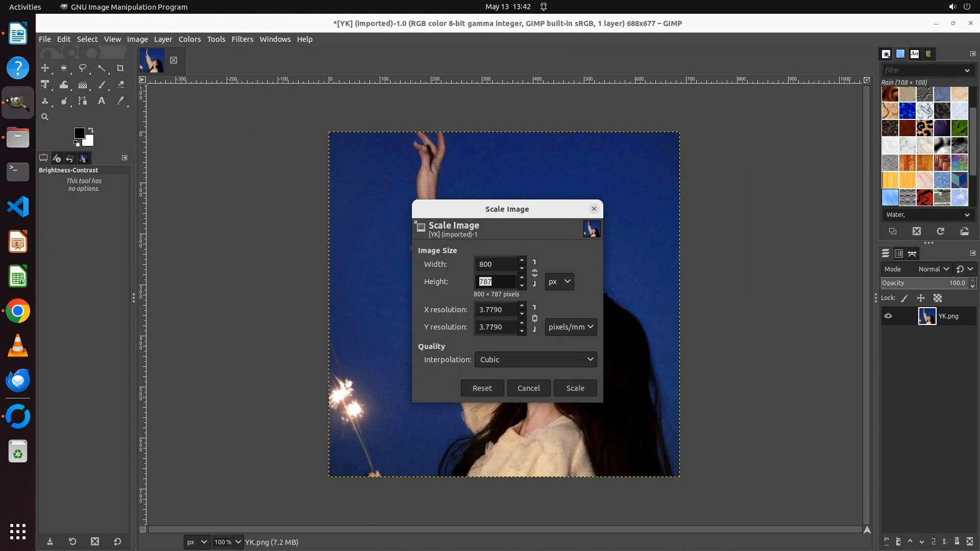Click the Reset button in dialog
Screen dimensions: 980x551
[x=482, y=388]
